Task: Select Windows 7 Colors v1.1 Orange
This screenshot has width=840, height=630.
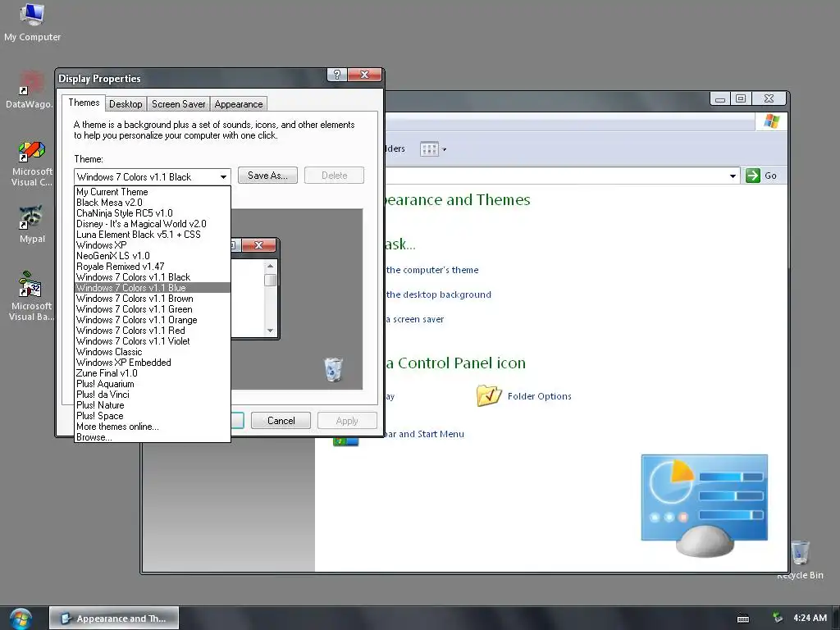Action: tap(153, 320)
